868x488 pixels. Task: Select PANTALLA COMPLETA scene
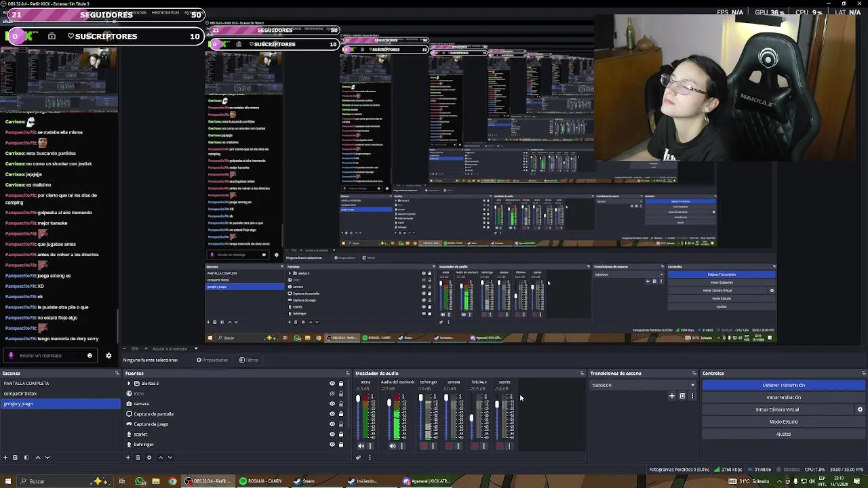pyautogui.click(x=60, y=384)
